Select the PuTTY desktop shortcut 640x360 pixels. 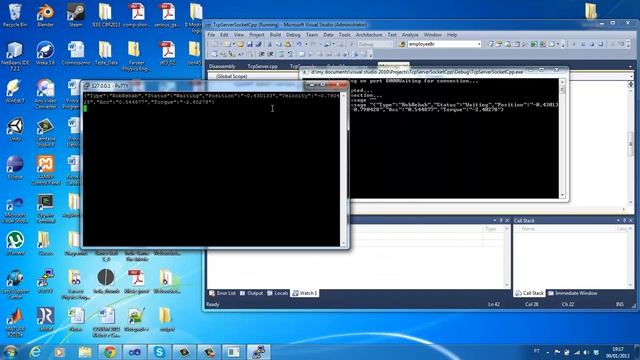(45, 281)
